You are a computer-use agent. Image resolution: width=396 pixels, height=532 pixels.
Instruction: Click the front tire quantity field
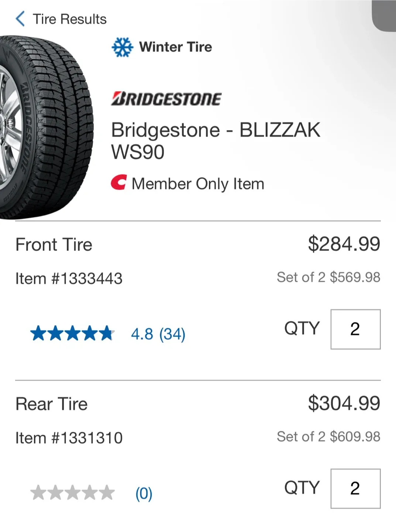tap(355, 329)
